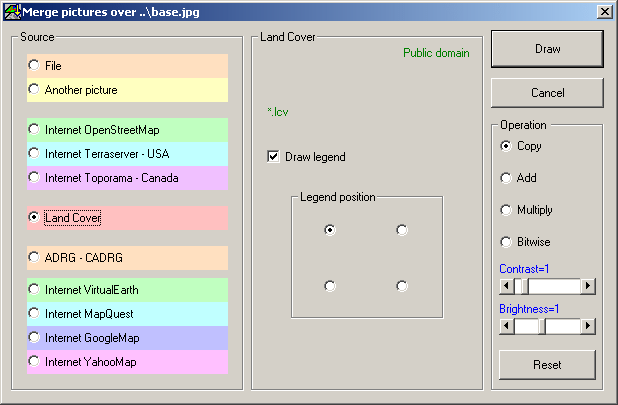Viewport: 618px width, 405px height.
Task: Select Another picture as source
Action: click(x=35, y=90)
